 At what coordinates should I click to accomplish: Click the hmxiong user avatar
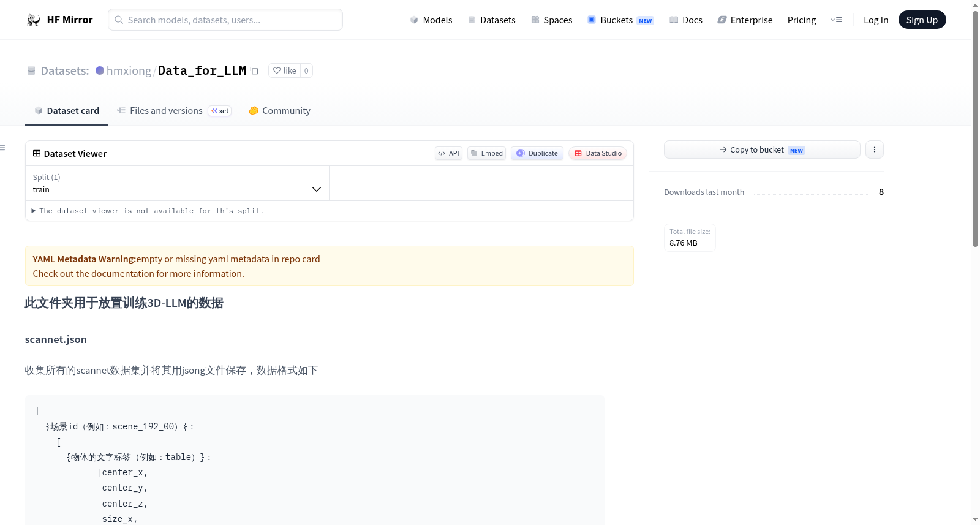click(x=100, y=70)
